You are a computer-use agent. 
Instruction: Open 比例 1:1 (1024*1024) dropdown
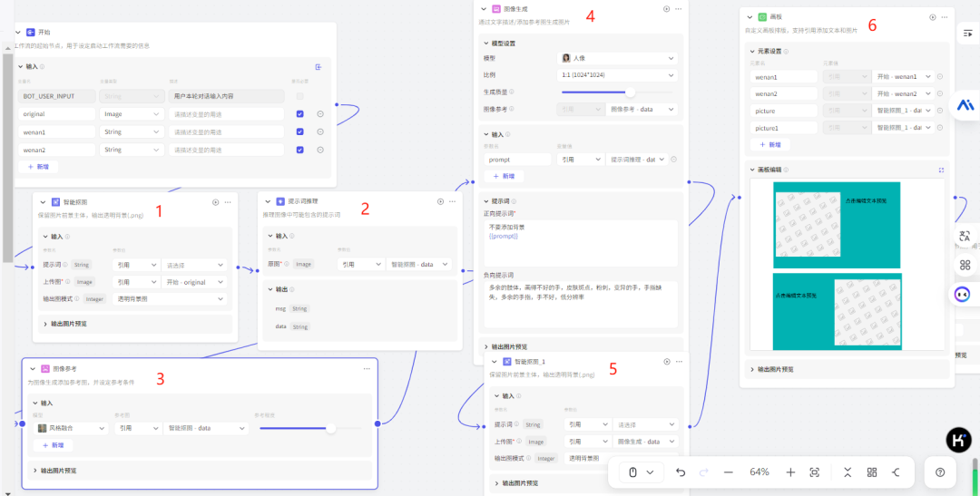point(617,75)
